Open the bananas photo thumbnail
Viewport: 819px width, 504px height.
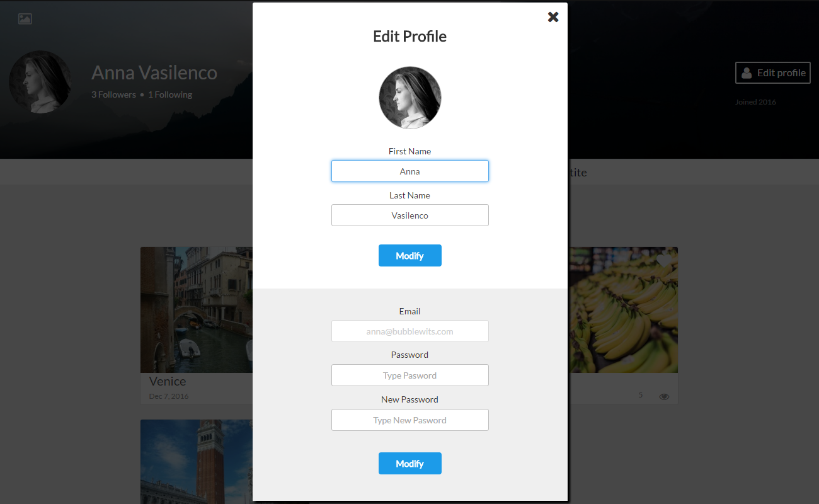point(623,310)
